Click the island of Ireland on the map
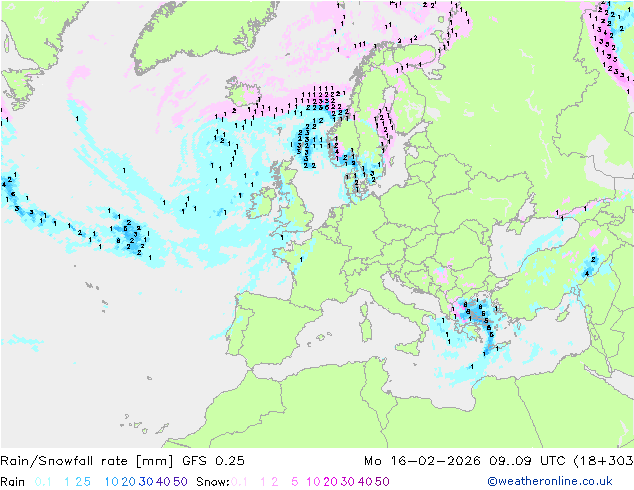The width and height of the screenshot is (634, 490). [262, 203]
